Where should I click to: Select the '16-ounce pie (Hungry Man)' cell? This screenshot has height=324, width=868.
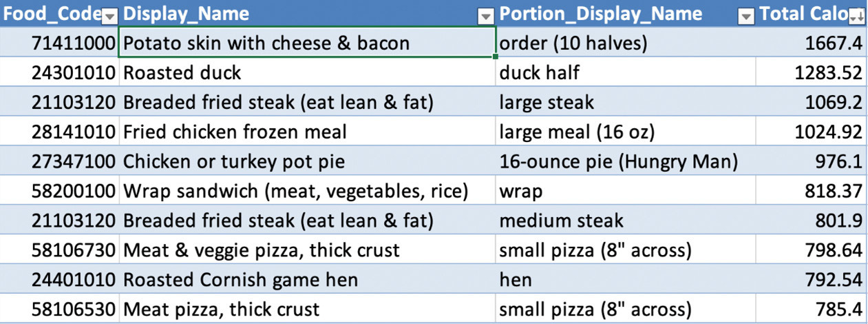(625, 161)
